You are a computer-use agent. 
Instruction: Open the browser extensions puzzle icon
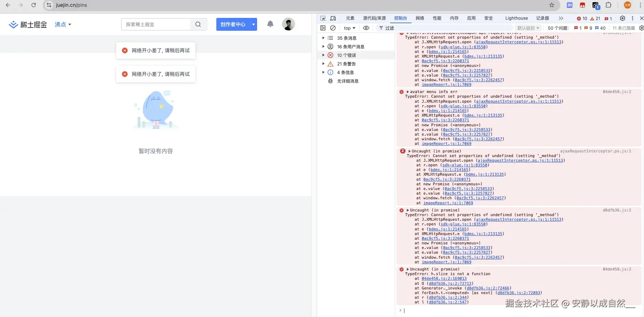point(608,5)
